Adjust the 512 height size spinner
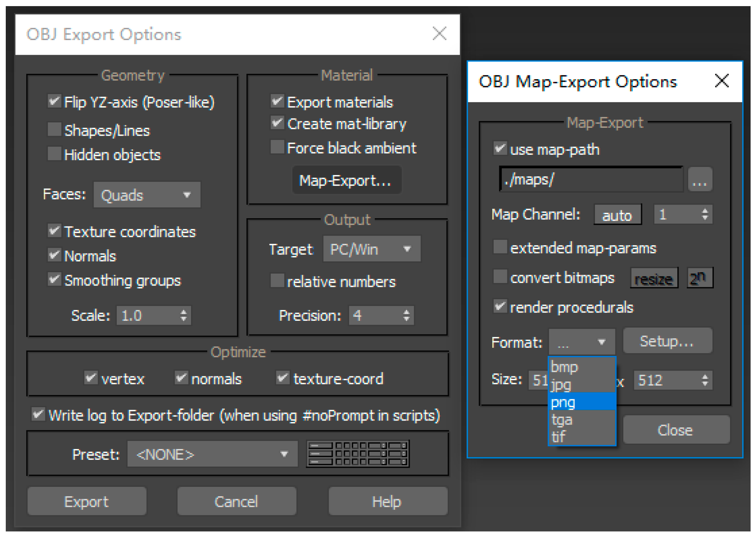 (x=705, y=380)
